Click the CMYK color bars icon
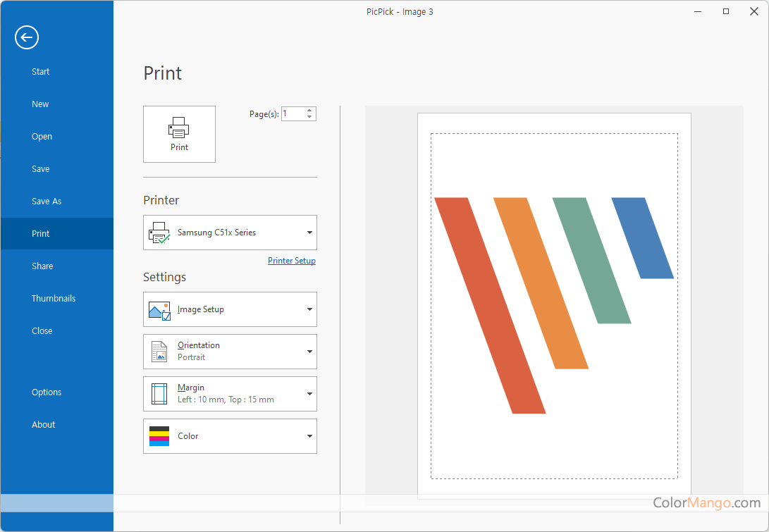 (159, 436)
